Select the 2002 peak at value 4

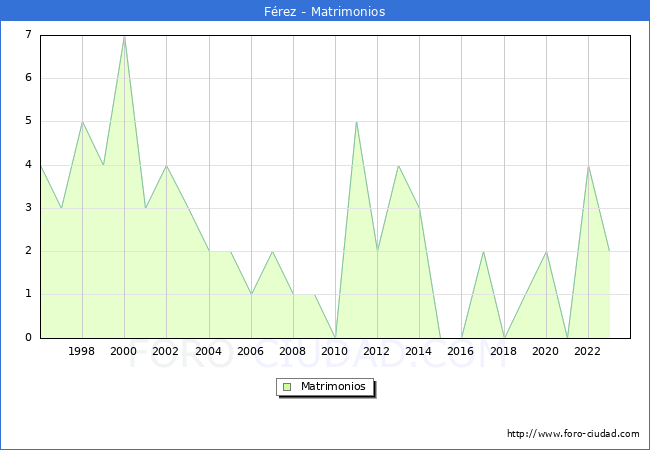pos(166,166)
